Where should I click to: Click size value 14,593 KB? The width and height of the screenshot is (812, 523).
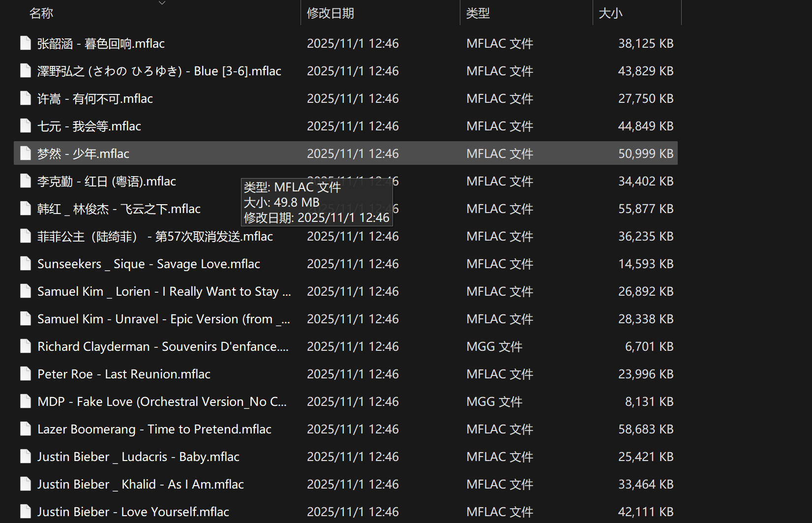pyautogui.click(x=646, y=264)
